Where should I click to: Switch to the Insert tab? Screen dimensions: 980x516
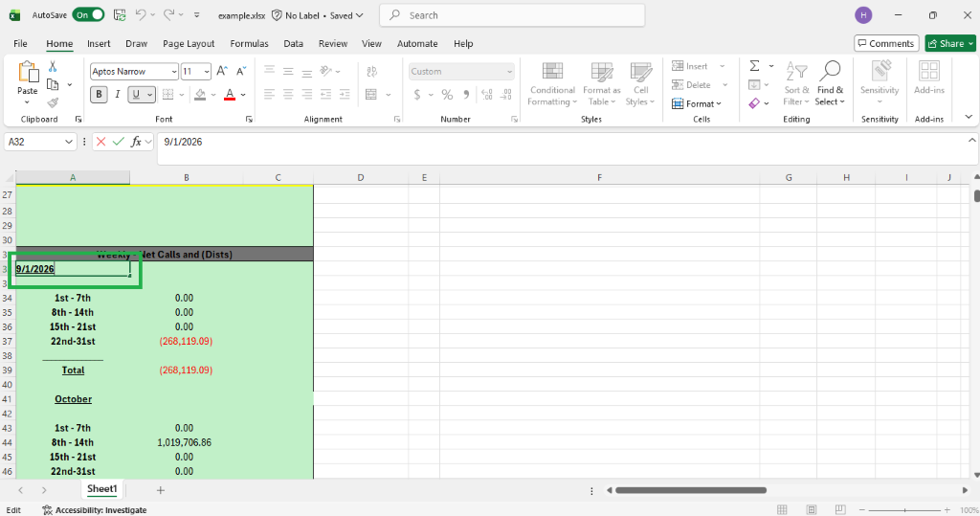pos(99,43)
